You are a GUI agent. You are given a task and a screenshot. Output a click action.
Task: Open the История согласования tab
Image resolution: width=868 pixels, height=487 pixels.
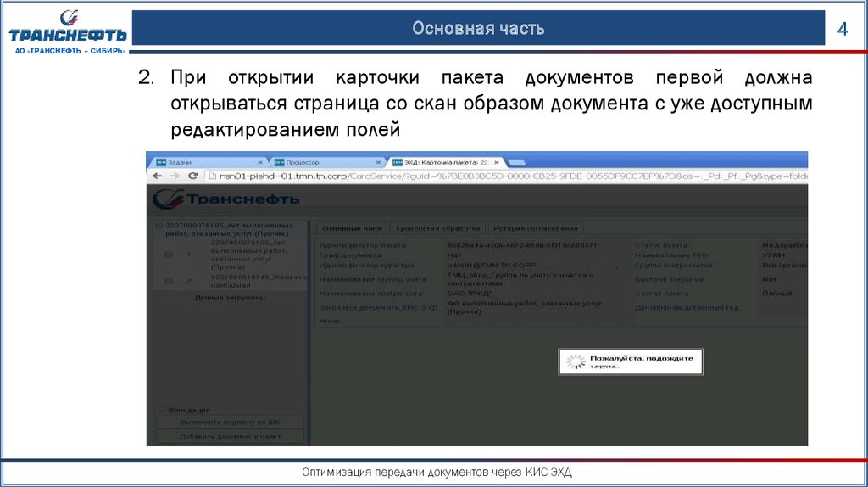coord(536,228)
